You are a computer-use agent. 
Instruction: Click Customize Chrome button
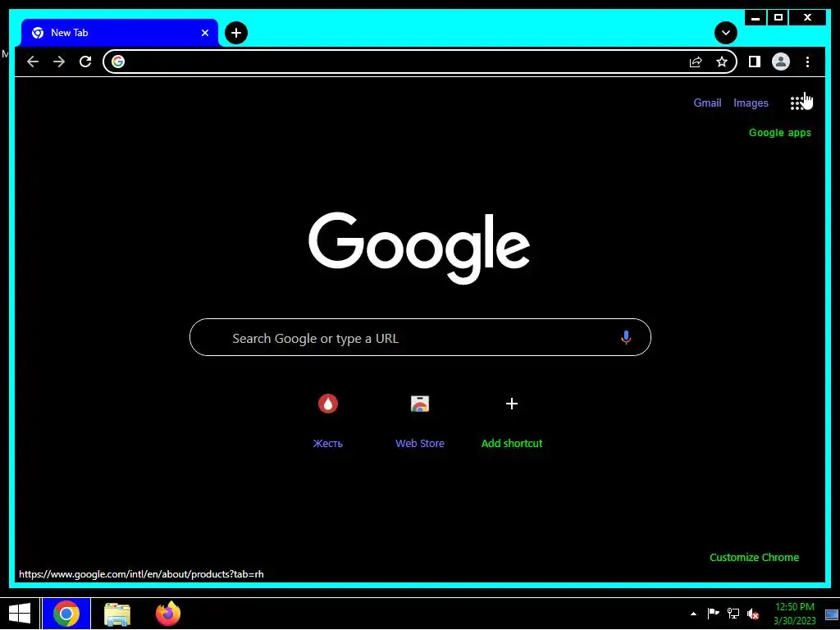[x=755, y=557]
